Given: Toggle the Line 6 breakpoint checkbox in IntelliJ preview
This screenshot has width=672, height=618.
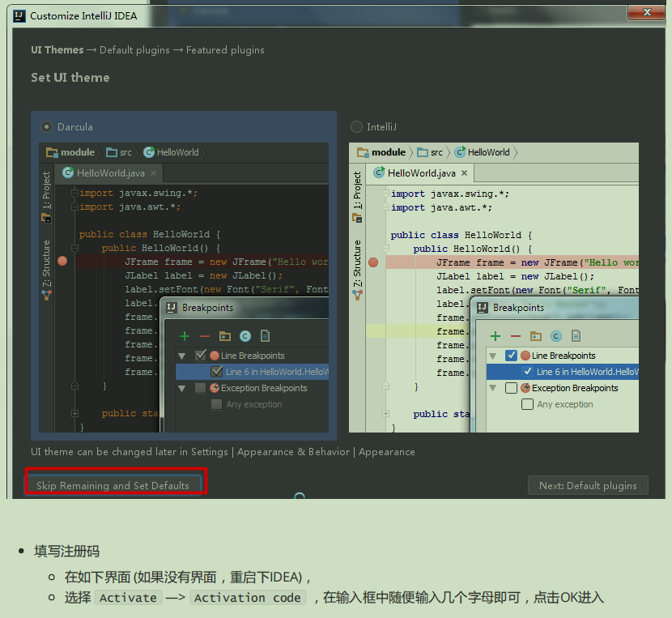Looking at the screenshot, I should (528, 372).
